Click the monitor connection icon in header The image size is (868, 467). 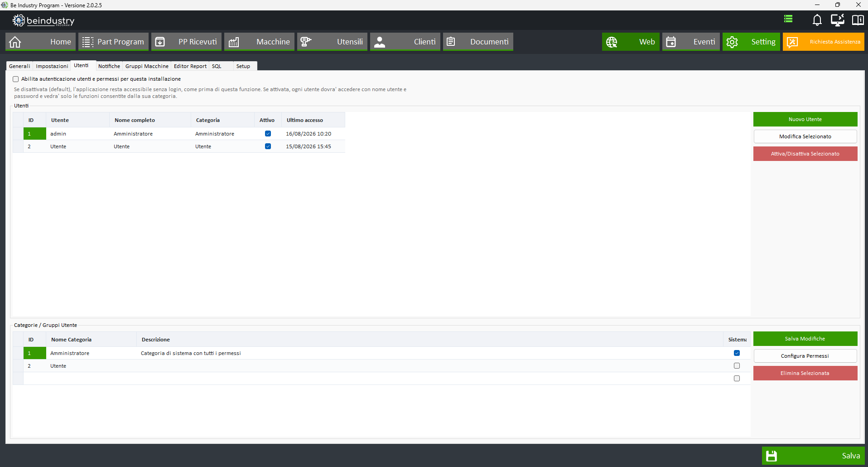click(837, 19)
